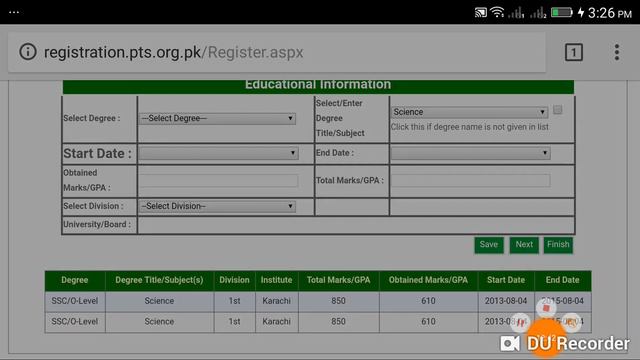Tap the site info icon in address bar
The width and height of the screenshot is (640, 360).
tap(28, 52)
